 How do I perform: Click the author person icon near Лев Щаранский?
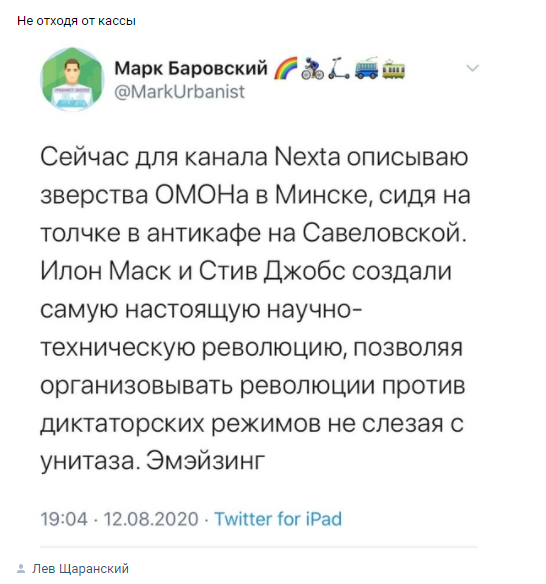(21, 569)
